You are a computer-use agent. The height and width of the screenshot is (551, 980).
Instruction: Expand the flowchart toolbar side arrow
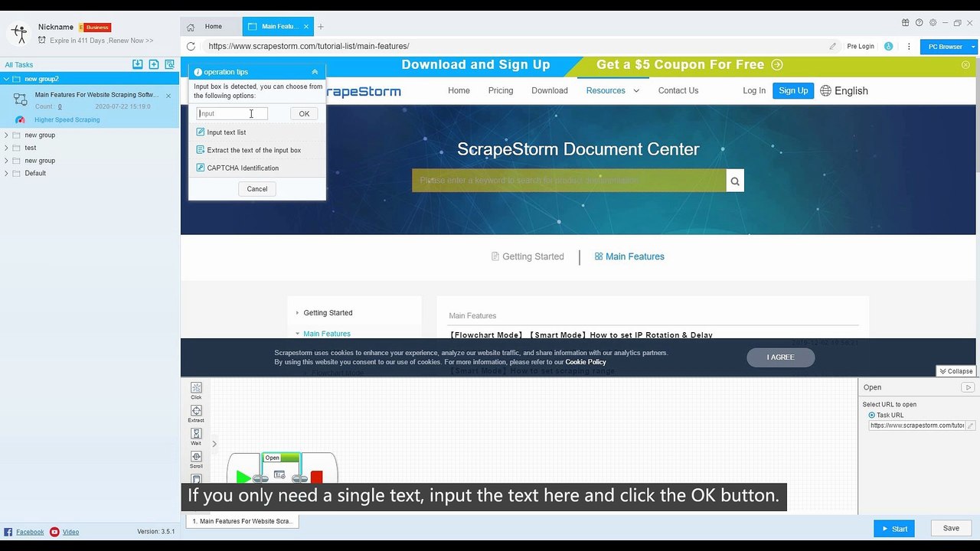point(214,444)
